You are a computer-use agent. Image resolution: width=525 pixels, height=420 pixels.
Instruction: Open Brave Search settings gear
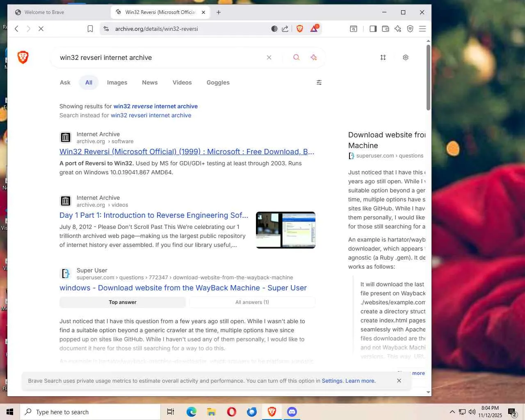pyautogui.click(x=406, y=57)
